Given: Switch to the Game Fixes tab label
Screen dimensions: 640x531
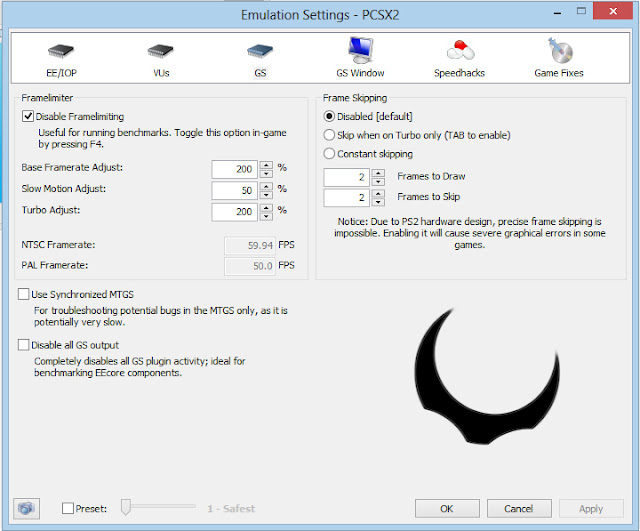Looking at the screenshot, I should (x=559, y=73).
